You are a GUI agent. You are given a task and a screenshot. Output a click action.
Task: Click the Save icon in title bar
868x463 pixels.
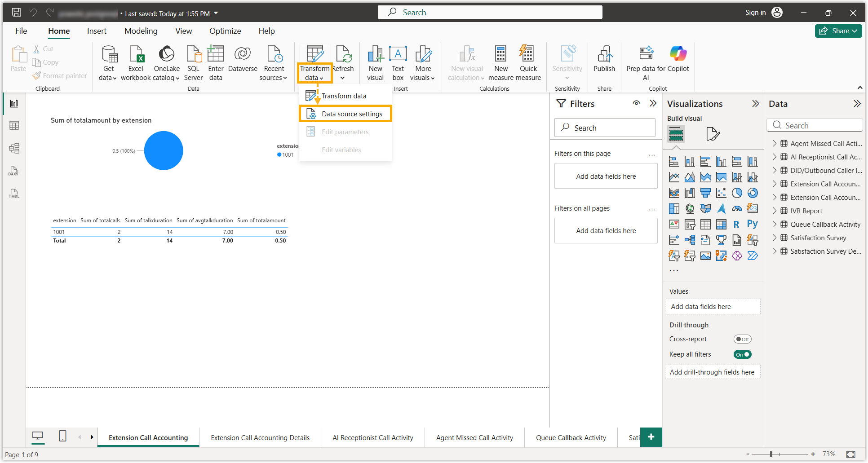(16, 13)
